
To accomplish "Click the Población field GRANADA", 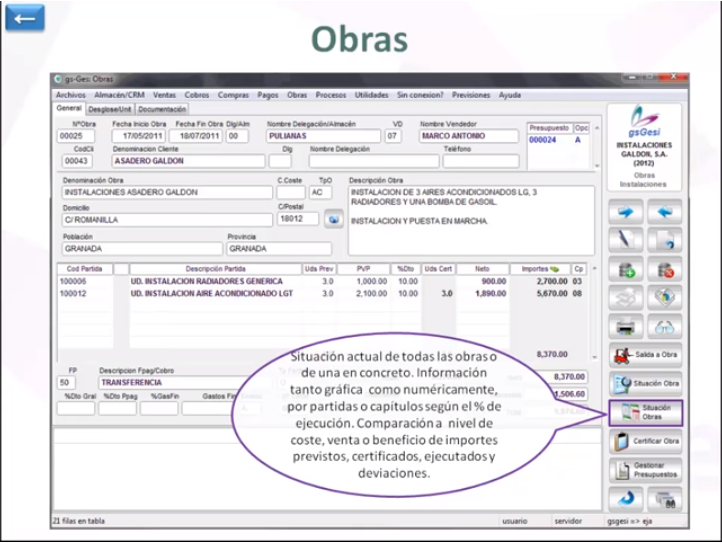I will [142, 249].
